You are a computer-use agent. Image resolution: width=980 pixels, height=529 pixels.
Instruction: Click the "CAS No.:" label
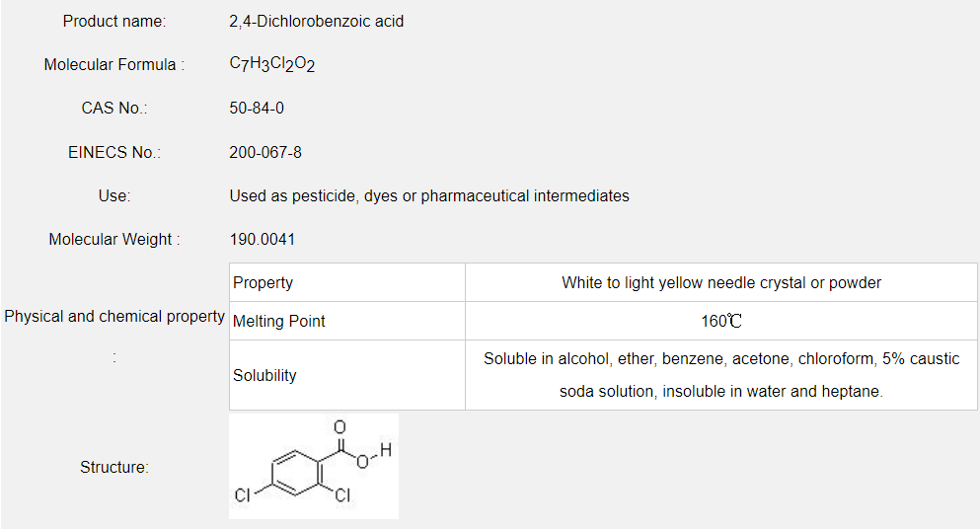[x=114, y=108]
